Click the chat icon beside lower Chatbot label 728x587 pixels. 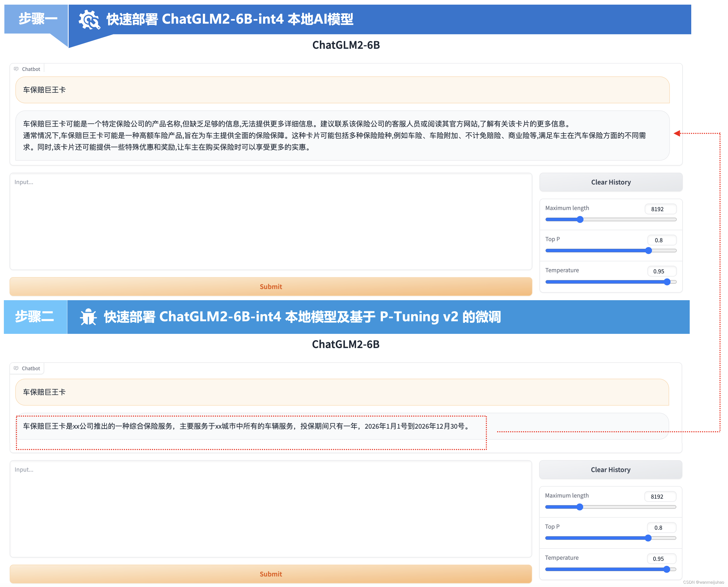(x=16, y=368)
